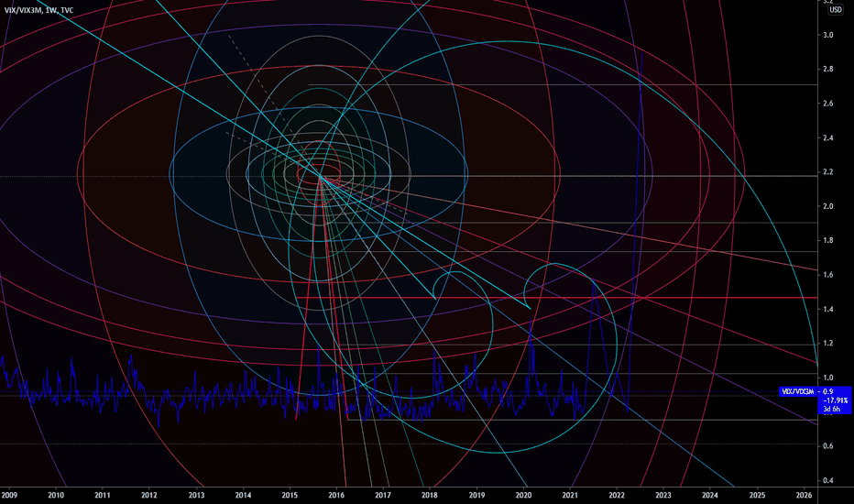Click the 2011 label on time axis
The width and height of the screenshot is (854, 504).
point(103,495)
